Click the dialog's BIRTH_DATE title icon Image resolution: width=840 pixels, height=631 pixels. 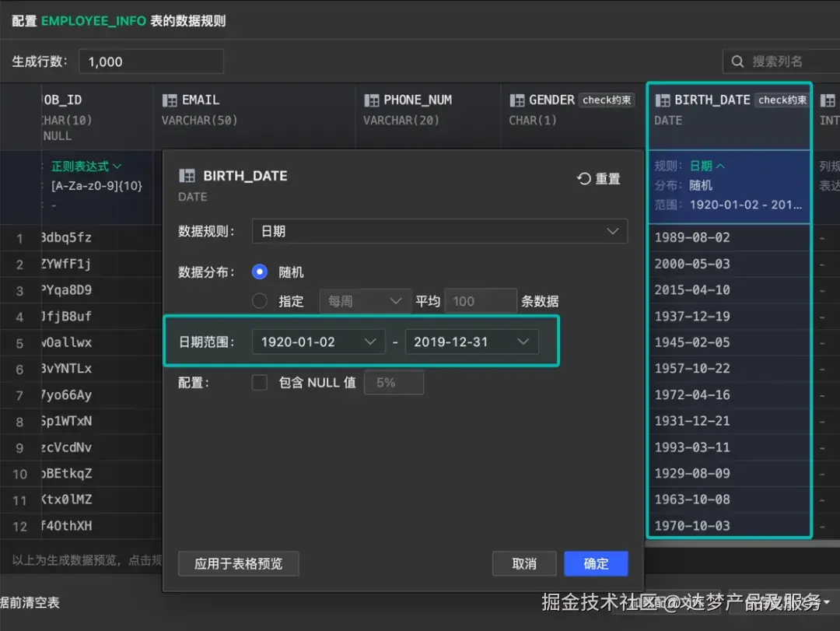coord(187,176)
